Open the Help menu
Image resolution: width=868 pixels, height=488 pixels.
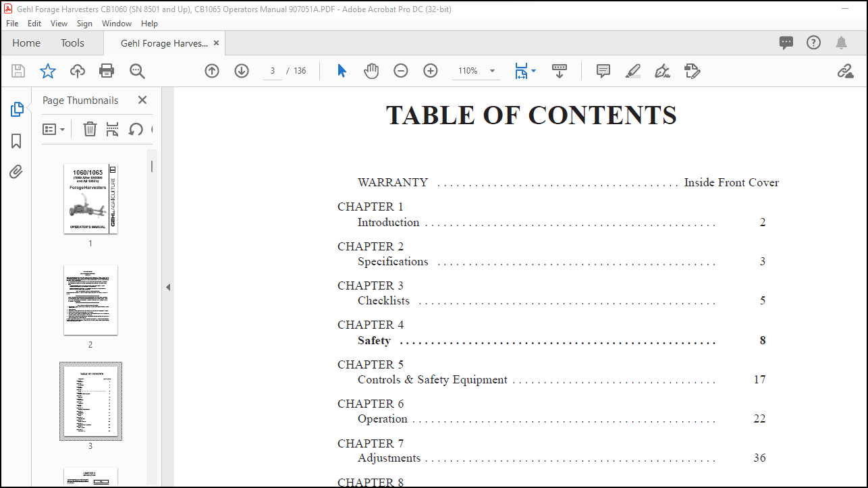[149, 23]
